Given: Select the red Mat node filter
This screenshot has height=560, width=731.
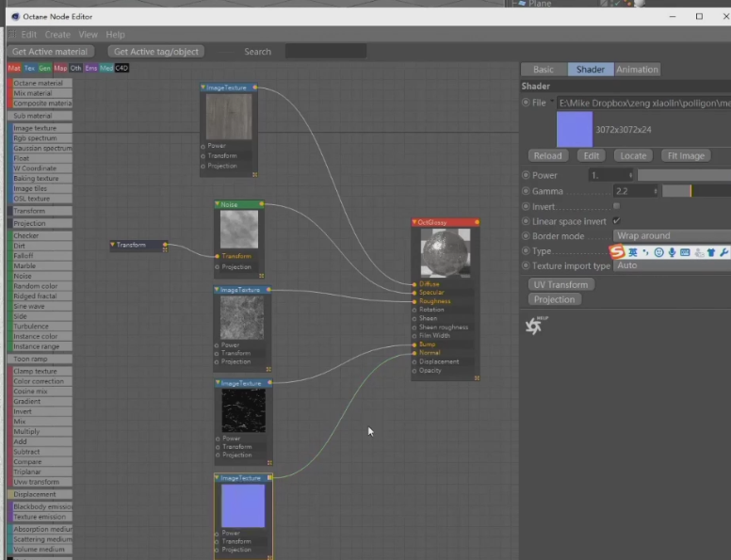Looking at the screenshot, I should (14, 68).
